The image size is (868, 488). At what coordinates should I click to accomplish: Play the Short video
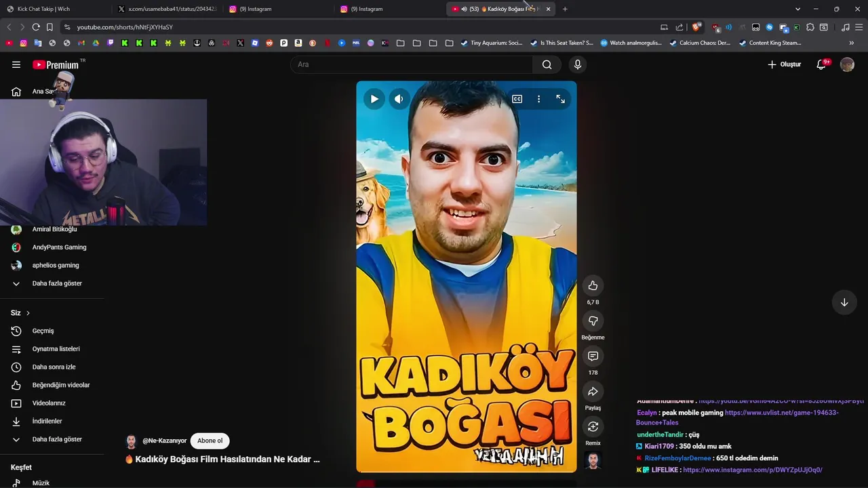(x=374, y=99)
